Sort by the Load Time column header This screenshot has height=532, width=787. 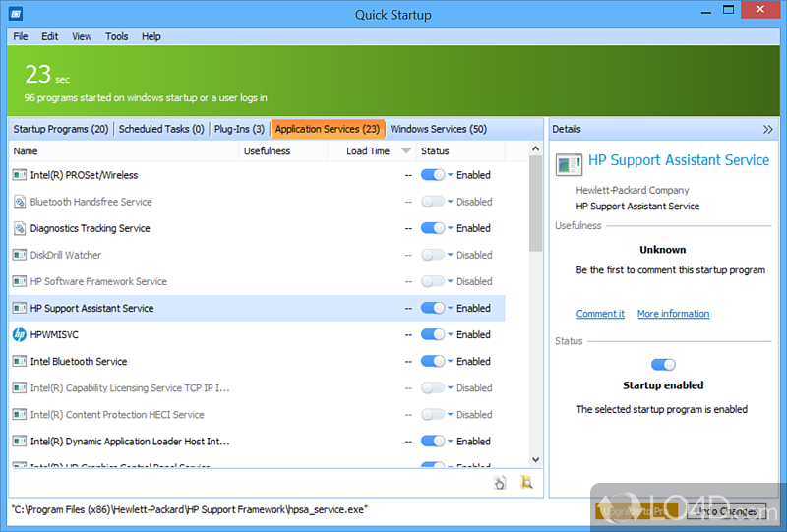coord(372,151)
